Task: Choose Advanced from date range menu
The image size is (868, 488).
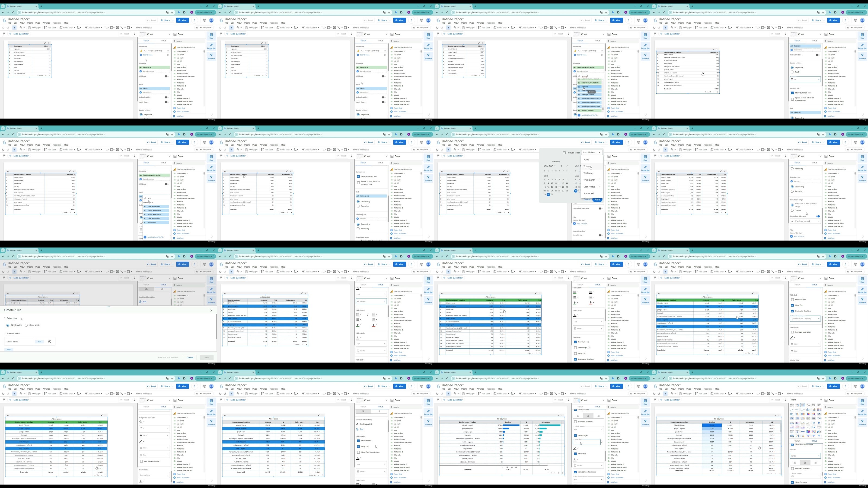Action: coord(589,194)
